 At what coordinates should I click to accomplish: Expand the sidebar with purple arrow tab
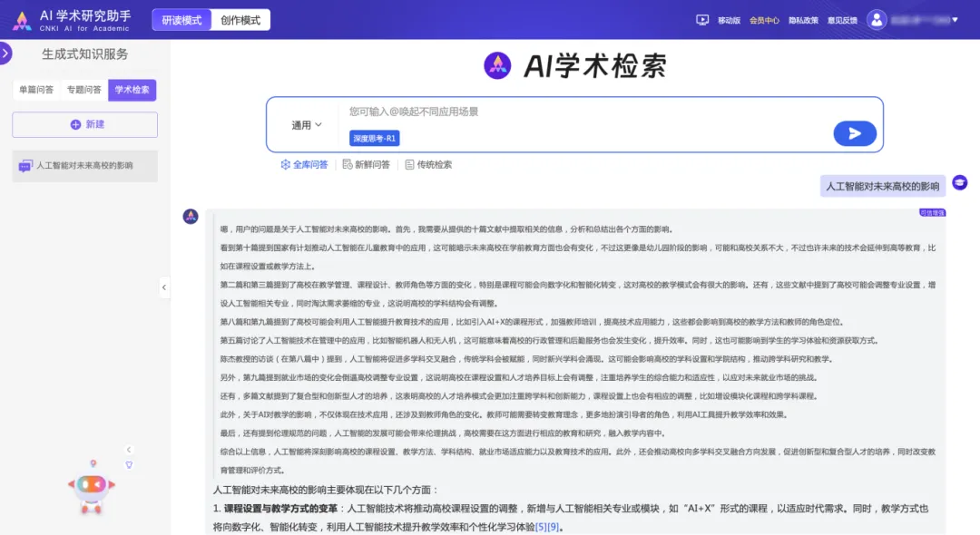(5, 53)
